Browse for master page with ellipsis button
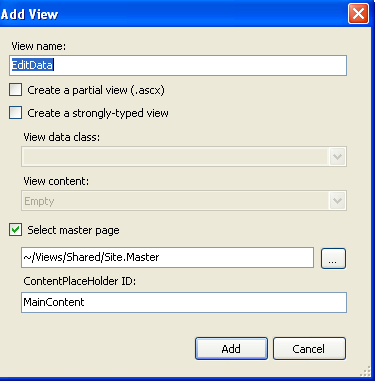377x383 pixels. point(333,258)
